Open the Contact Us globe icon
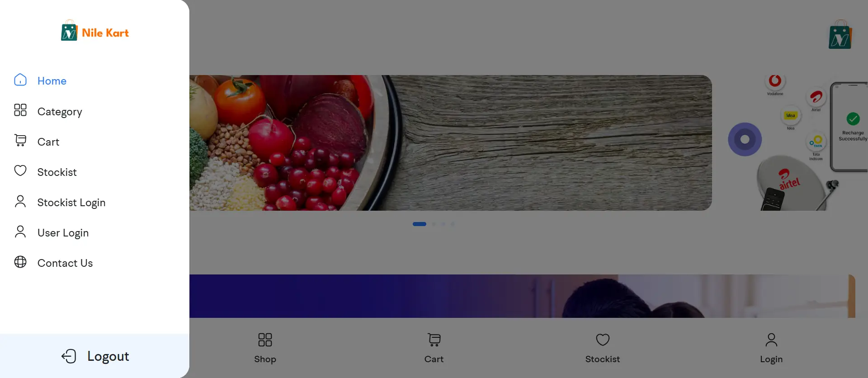This screenshot has height=378, width=868. coord(20,262)
